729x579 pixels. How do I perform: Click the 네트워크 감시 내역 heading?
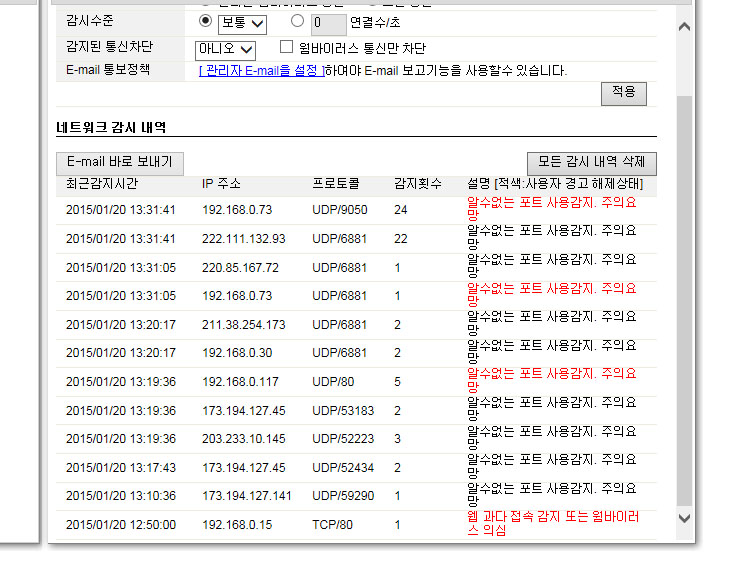(111, 127)
